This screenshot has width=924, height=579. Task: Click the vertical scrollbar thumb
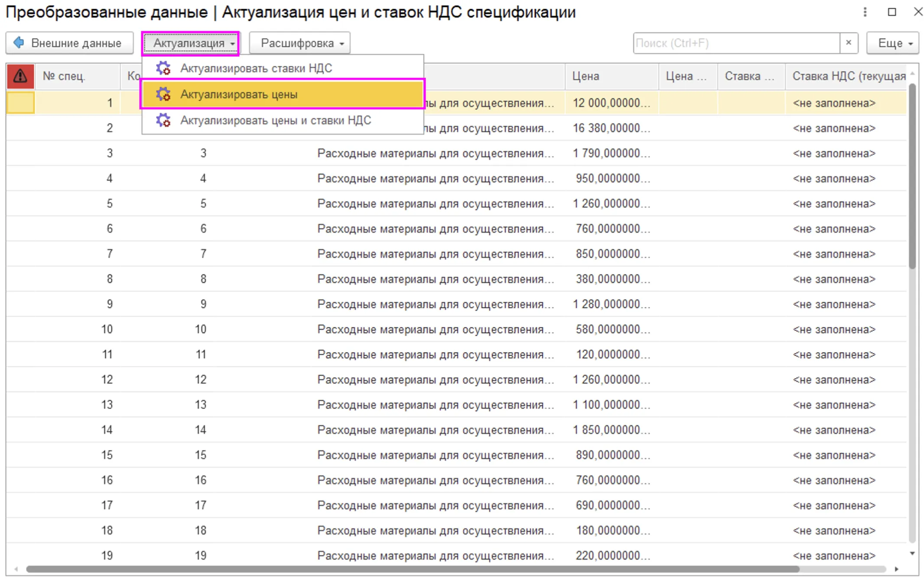point(912,176)
